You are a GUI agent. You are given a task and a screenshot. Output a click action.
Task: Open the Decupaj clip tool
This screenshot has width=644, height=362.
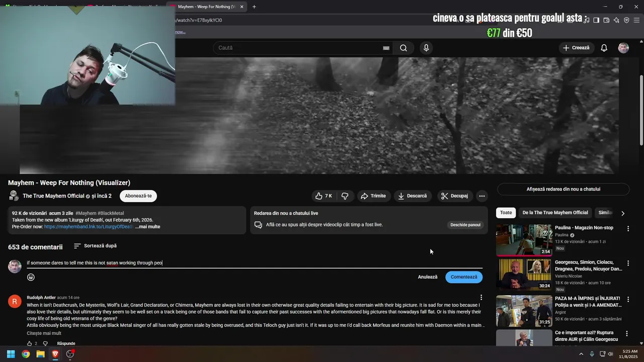click(454, 196)
